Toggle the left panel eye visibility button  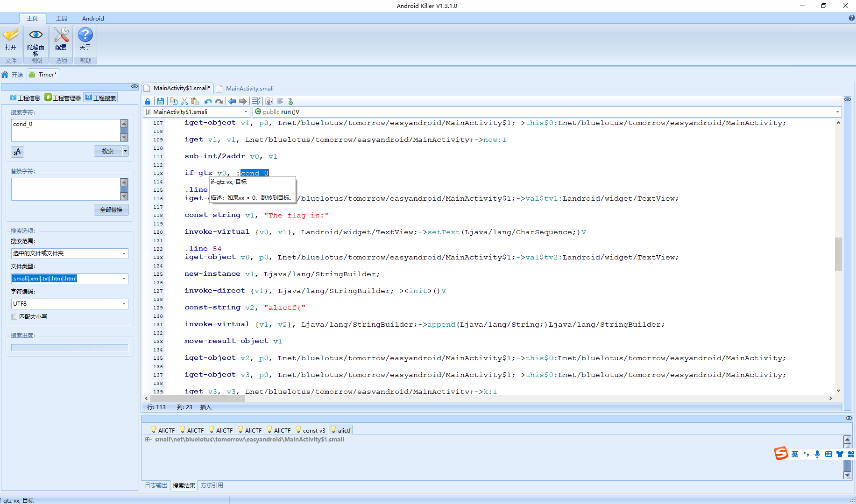tap(134, 86)
